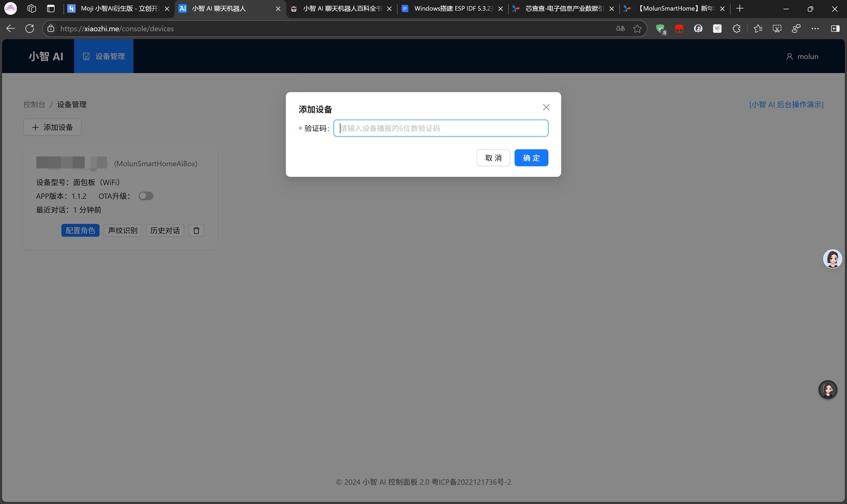Open the 设备管理 nav tab
Screen dimensions: 847x504
tap(103, 56)
